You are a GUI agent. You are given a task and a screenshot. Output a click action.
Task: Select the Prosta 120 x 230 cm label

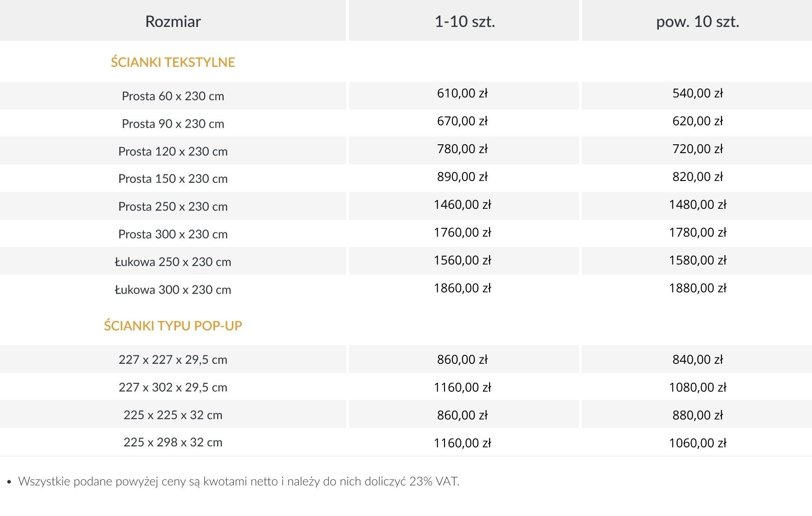click(x=173, y=151)
